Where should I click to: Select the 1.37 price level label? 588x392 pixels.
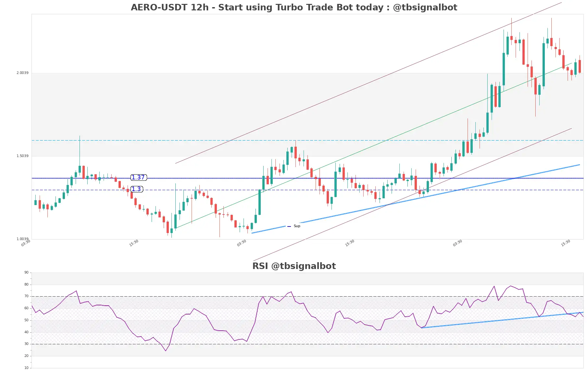[139, 178]
